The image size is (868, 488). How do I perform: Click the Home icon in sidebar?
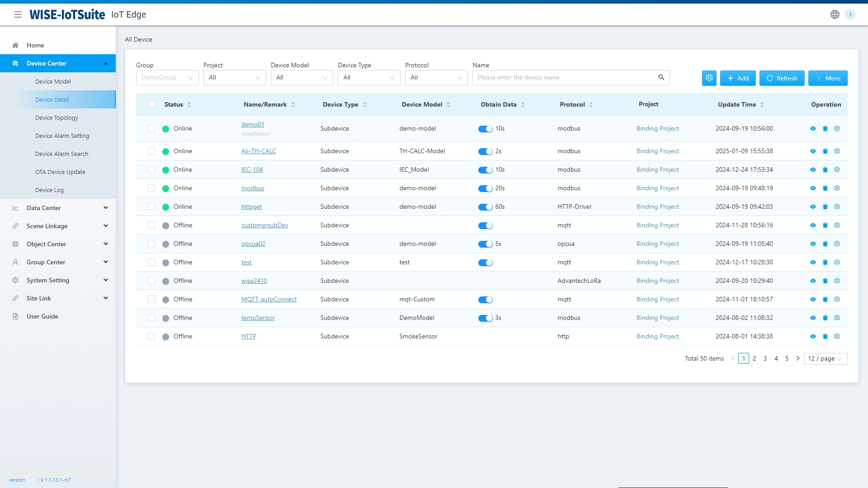pyautogui.click(x=15, y=45)
